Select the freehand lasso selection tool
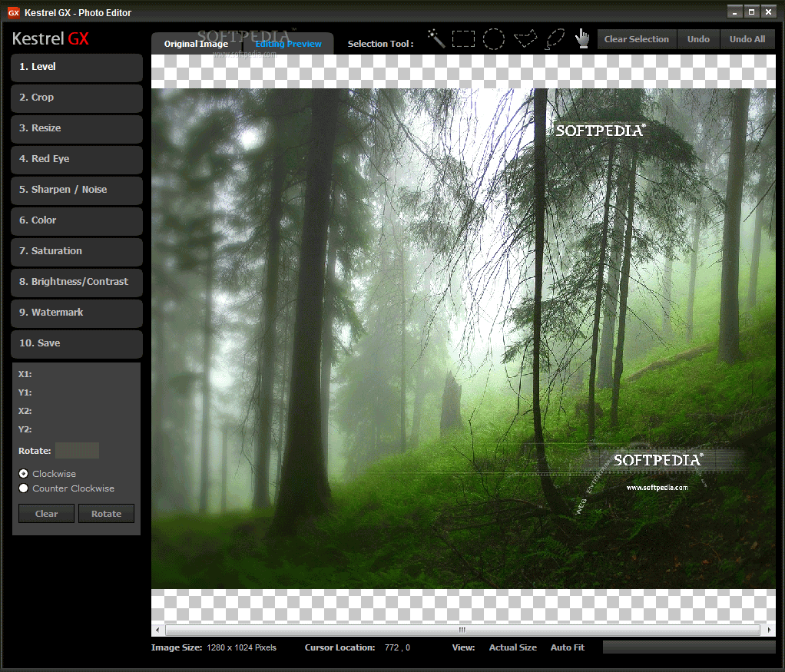 pos(555,39)
